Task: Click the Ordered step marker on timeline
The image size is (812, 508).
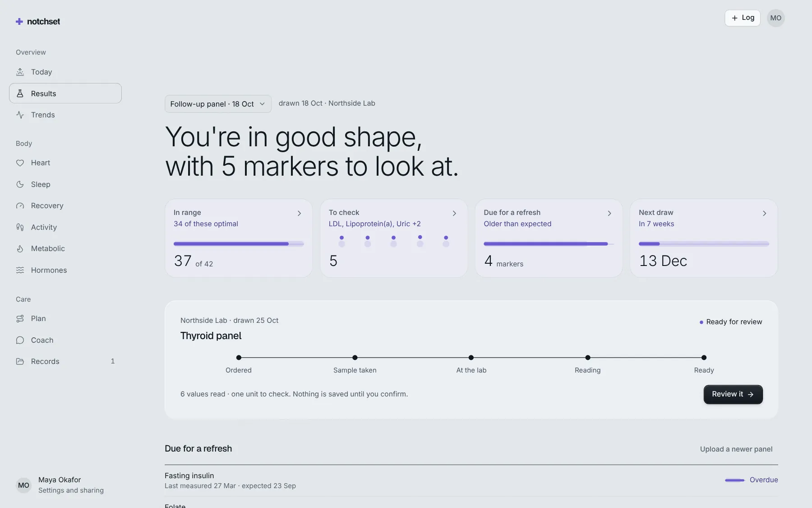Action: coord(239,358)
